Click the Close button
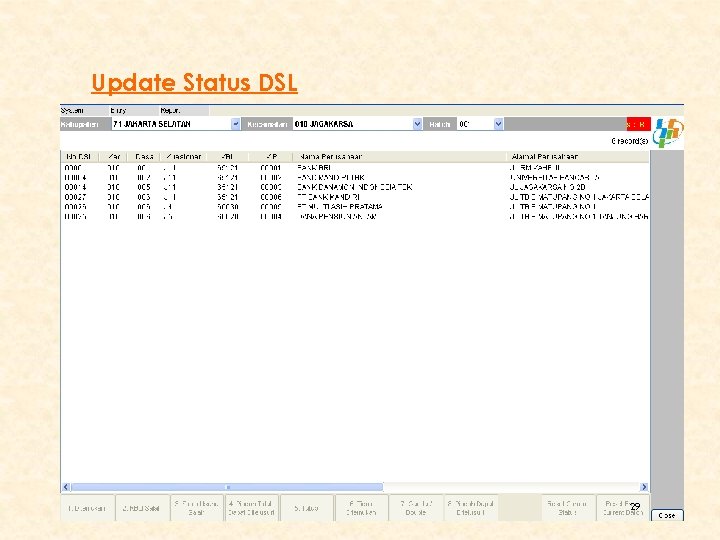The height and width of the screenshot is (540, 720). [x=667, y=515]
